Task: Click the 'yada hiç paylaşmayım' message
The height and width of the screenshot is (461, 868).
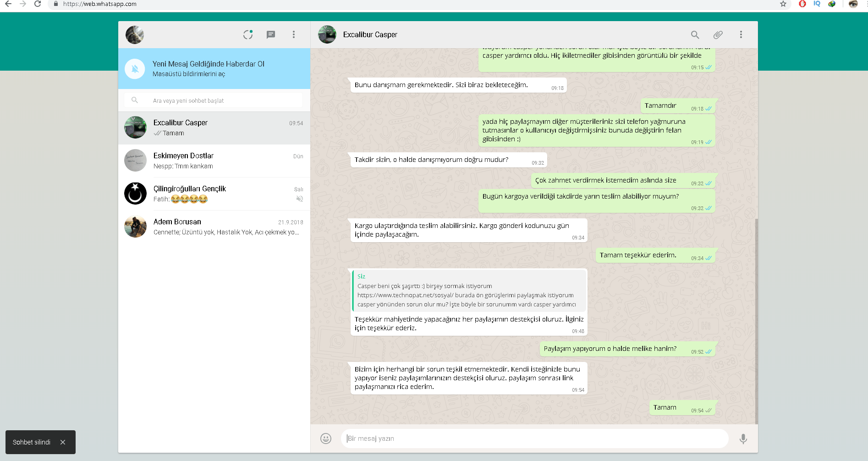Action: click(597, 131)
